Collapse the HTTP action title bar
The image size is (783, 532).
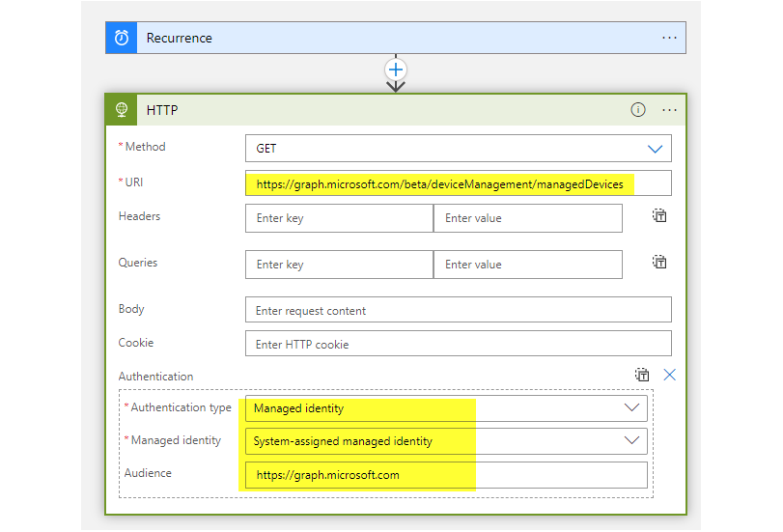click(x=396, y=110)
